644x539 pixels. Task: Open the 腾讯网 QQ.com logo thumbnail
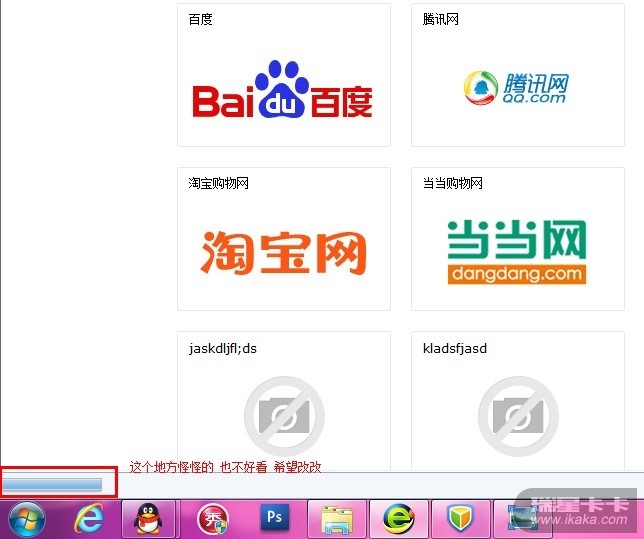pyautogui.click(x=516, y=88)
